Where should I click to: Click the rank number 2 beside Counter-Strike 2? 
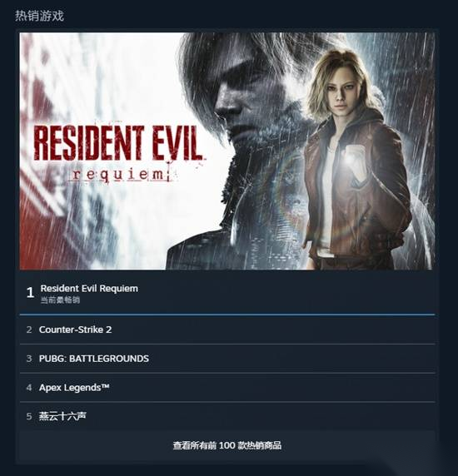point(29,330)
